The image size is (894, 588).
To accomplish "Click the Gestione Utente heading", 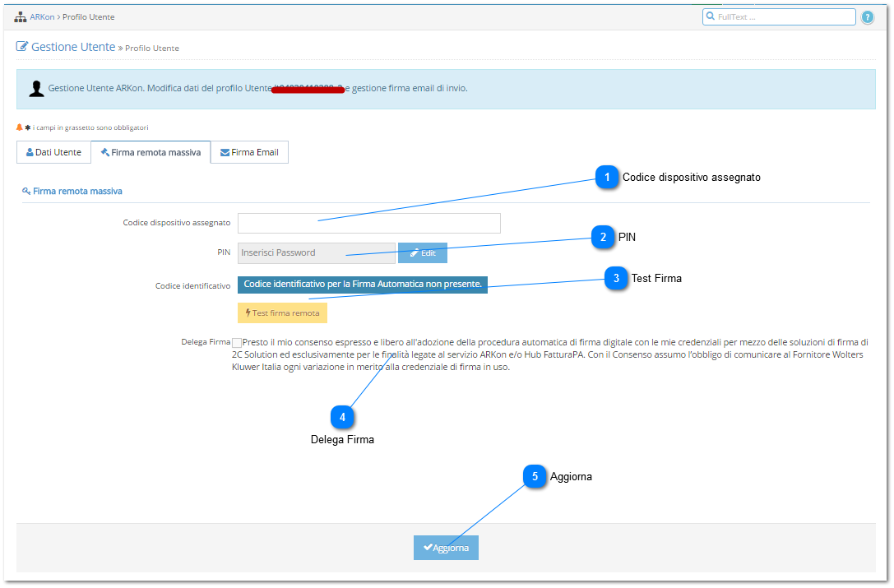I will 73,48.
